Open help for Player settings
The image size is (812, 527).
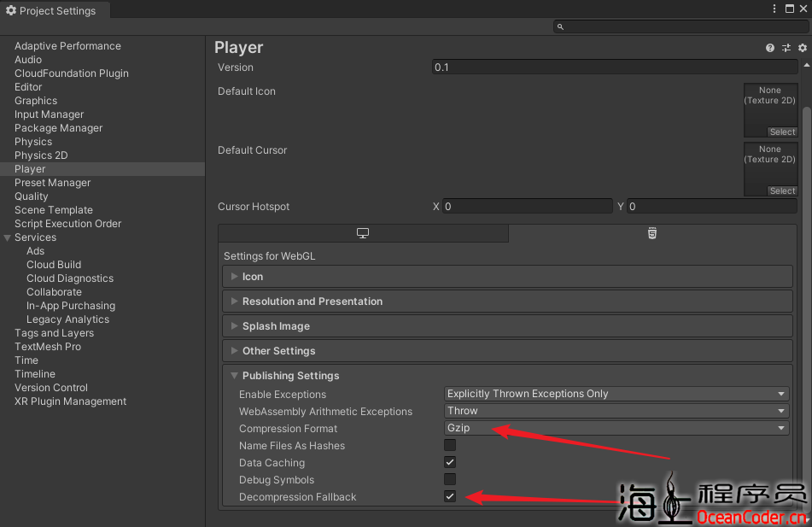pyautogui.click(x=769, y=48)
